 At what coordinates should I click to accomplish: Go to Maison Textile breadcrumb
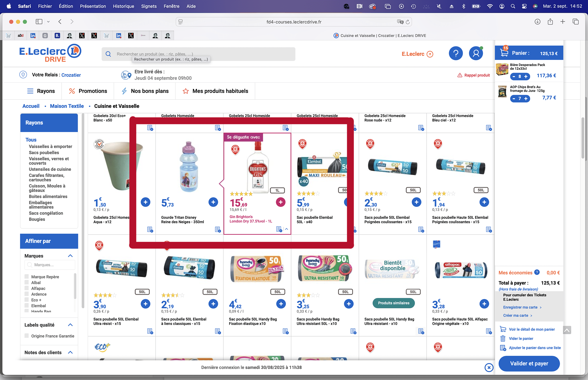click(67, 106)
